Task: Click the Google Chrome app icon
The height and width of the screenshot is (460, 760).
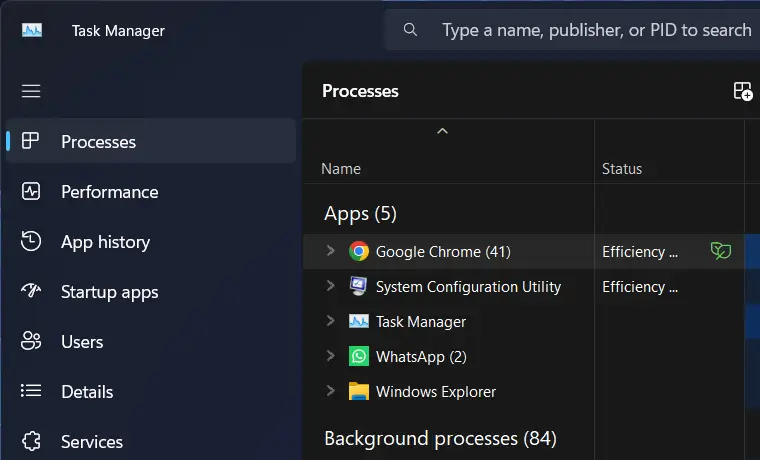Action: (359, 251)
